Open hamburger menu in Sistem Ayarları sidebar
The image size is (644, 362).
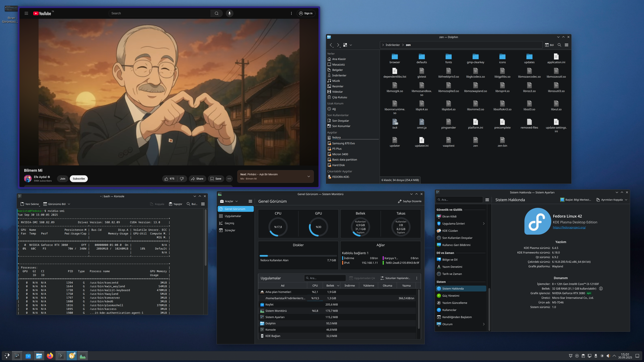pos(487,200)
